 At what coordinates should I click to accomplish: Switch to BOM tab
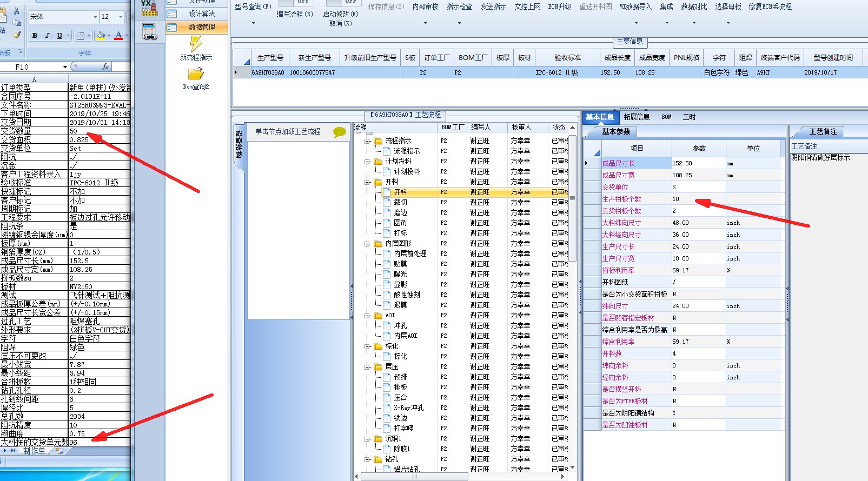click(x=666, y=117)
